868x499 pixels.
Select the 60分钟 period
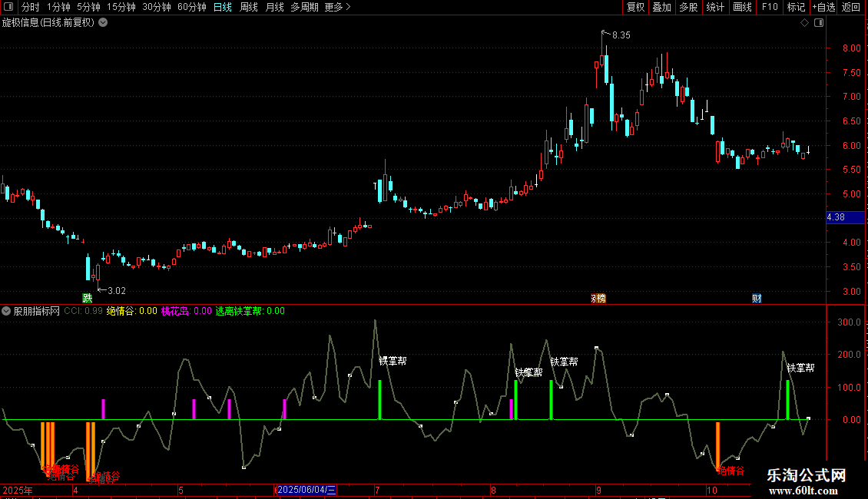pos(192,7)
